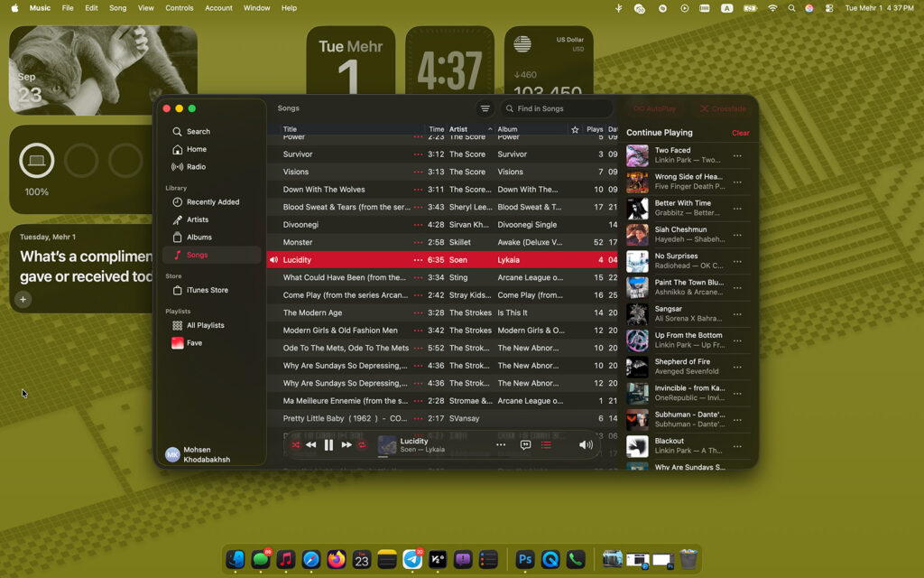Viewport: 924px width, 578px height.
Task: Select Better With Time artwork in queue
Action: pos(637,209)
